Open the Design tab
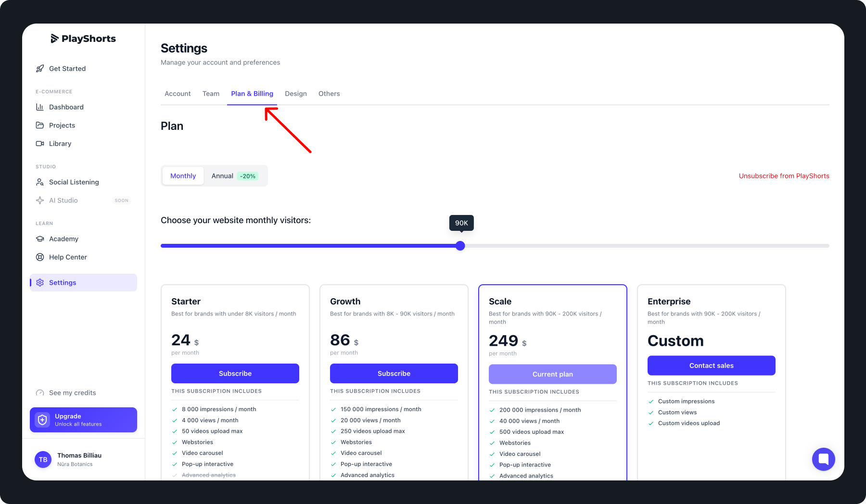 [x=296, y=94]
